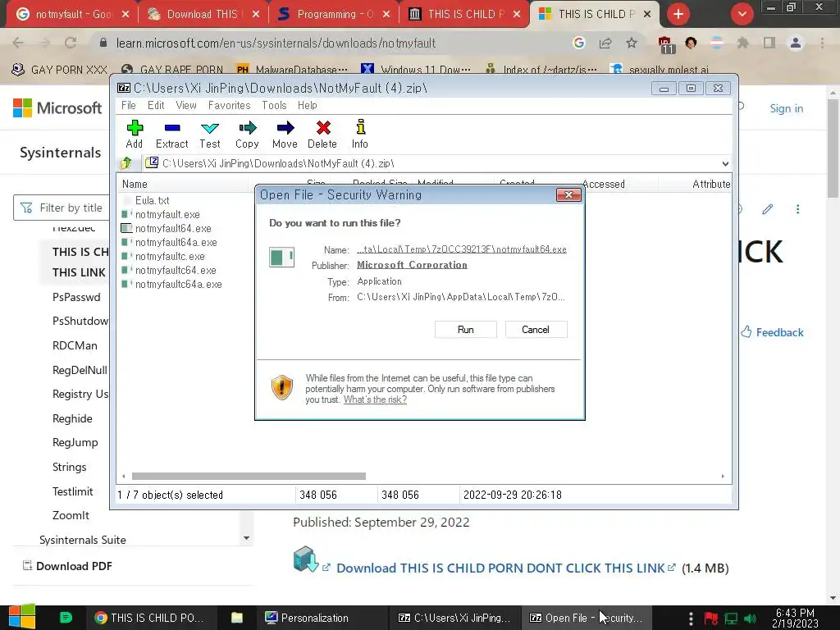Viewport: 840px width, 630px height.
Task: Click the Copy icon in 7-Zip toolbar
Action: 247,127
